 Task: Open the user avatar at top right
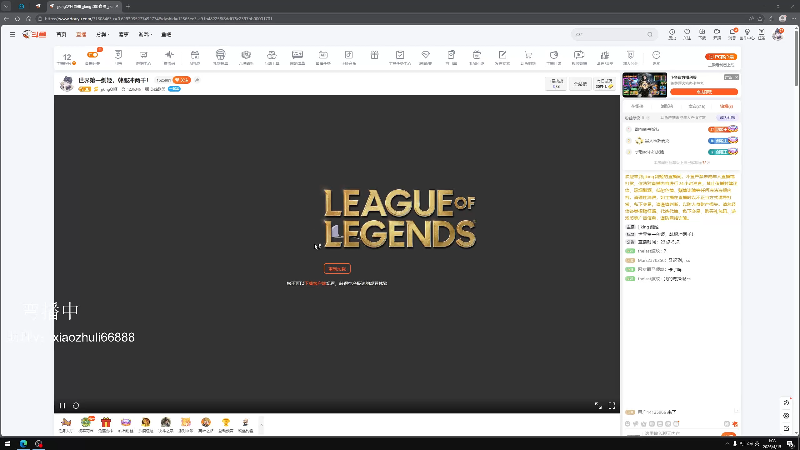(x=778, y=34)
